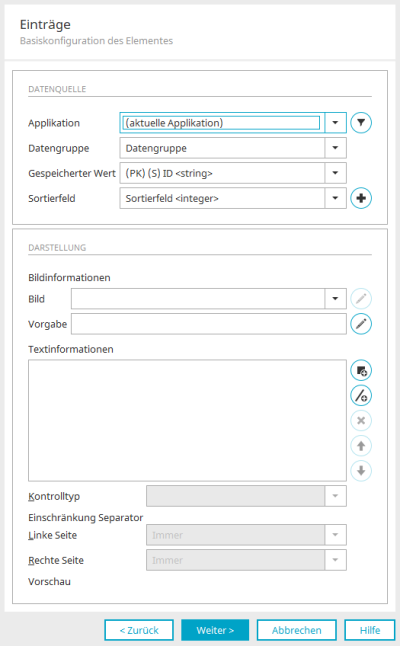Viewport: 400px width, 646px height.
Task: Open the Bild selection dropdown
Action: point(335,299)
